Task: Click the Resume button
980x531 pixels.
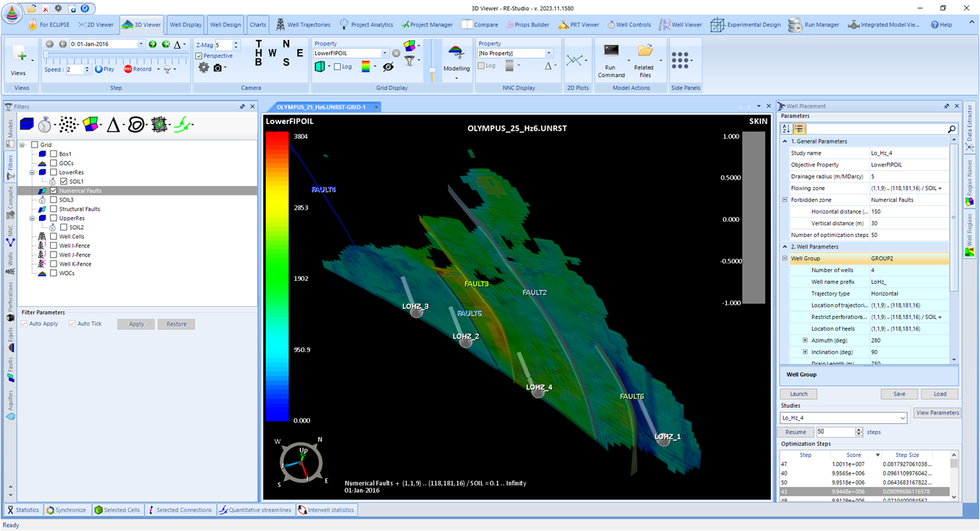Action: [x=796, y=432]
